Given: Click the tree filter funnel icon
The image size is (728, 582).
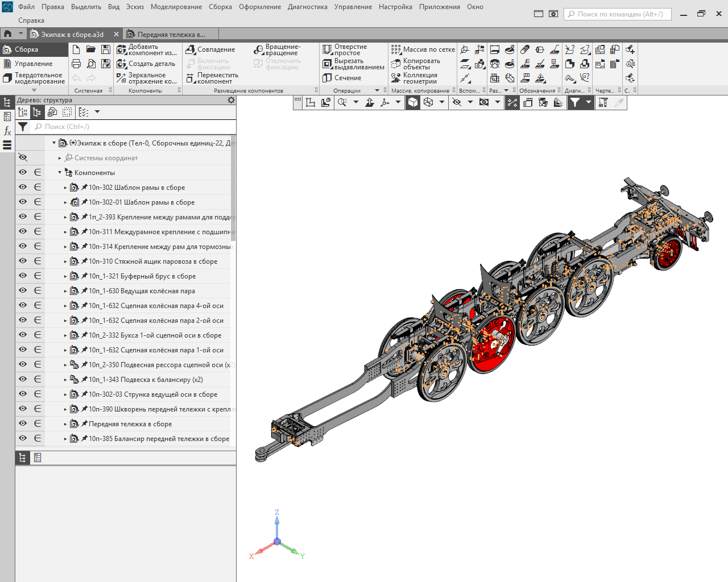Looking at the screenshot, I should pyautogui.click(x=23, y=127).
